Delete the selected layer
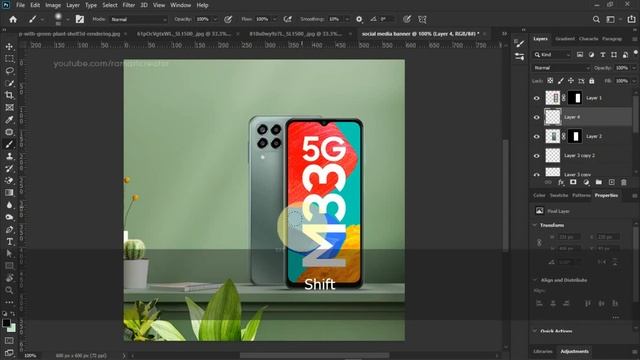 (624, 182)
